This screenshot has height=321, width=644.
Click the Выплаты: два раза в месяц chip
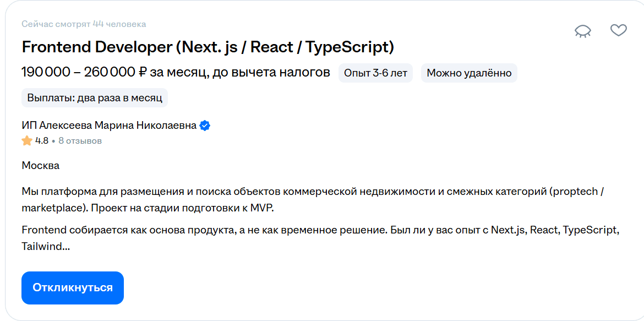tap(93, 97)
